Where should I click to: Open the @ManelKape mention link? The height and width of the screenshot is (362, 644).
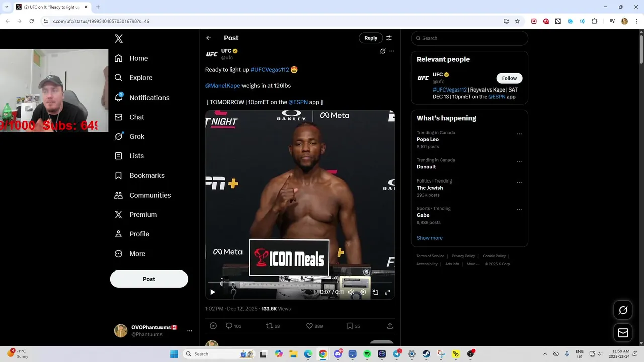222,86
